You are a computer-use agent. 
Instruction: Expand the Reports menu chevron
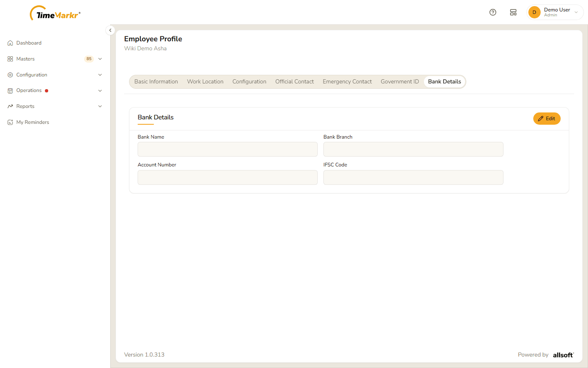(100, 106)
